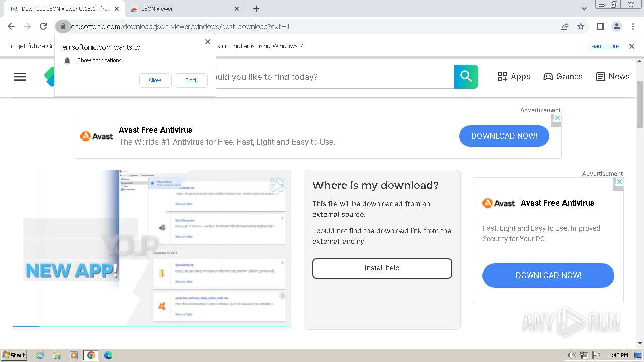
Task: Open the Apps section
Action: [x=514, y=77]
